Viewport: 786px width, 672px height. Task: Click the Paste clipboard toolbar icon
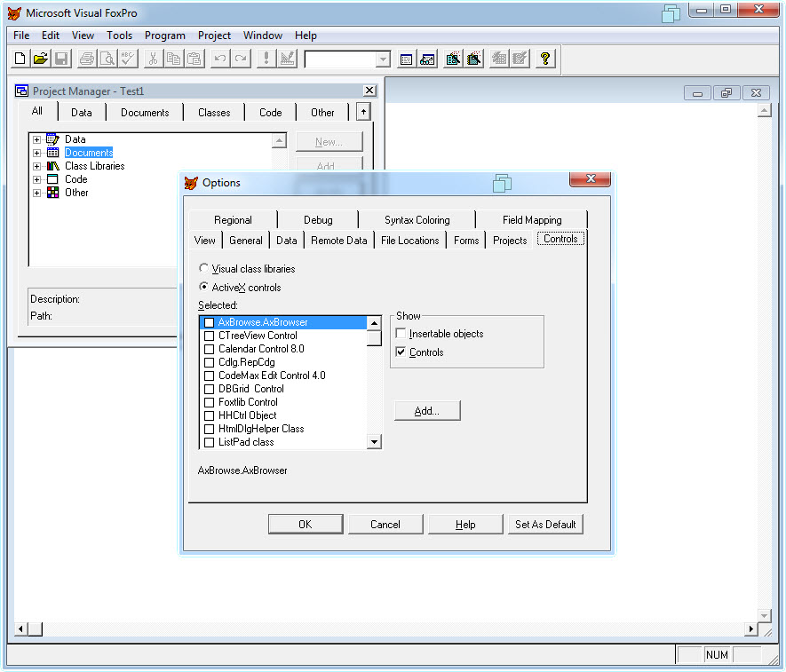194,59
